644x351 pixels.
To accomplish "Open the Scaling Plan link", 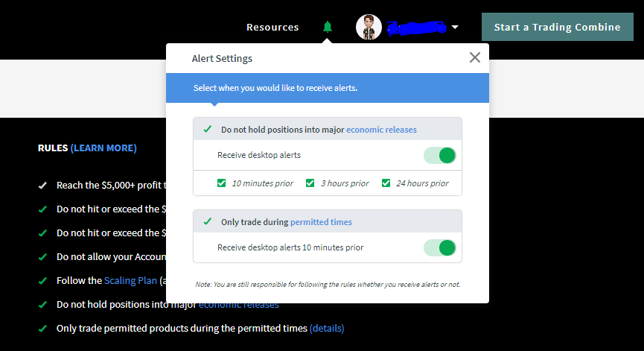I will (130, 281).
